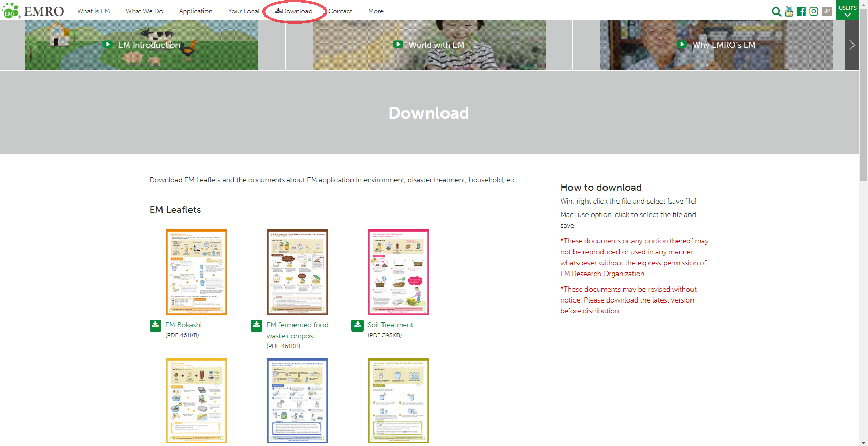This screenshot has height=446, width=868.
Task: Open the brown food waste compost leaflet thumbnail
Action: tap(297, 272)
